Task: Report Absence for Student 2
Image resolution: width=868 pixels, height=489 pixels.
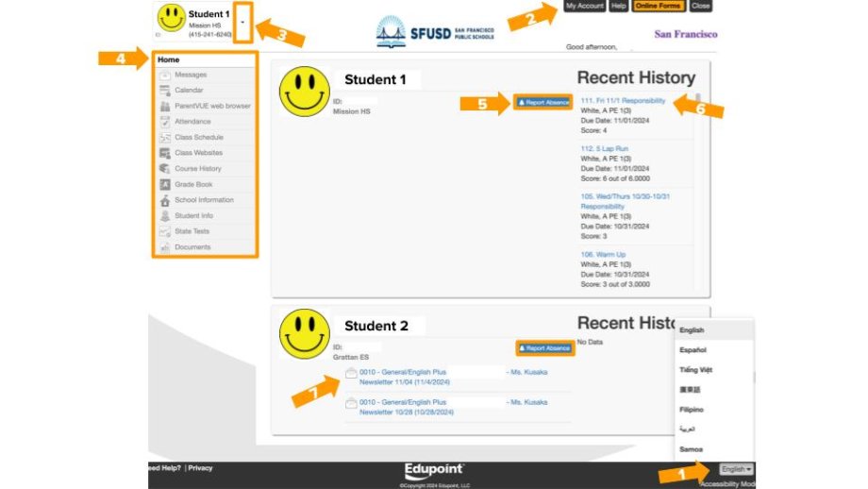Action: [543, 348]
